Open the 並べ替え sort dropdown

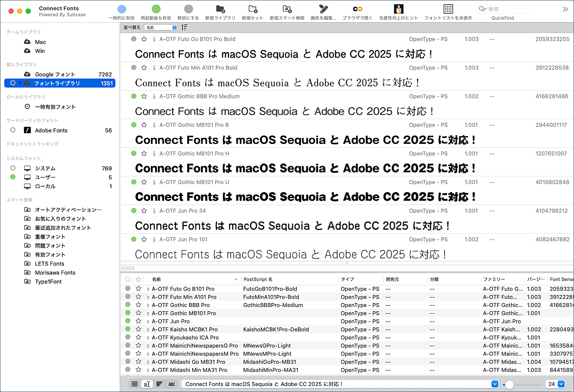pos(161,27)
